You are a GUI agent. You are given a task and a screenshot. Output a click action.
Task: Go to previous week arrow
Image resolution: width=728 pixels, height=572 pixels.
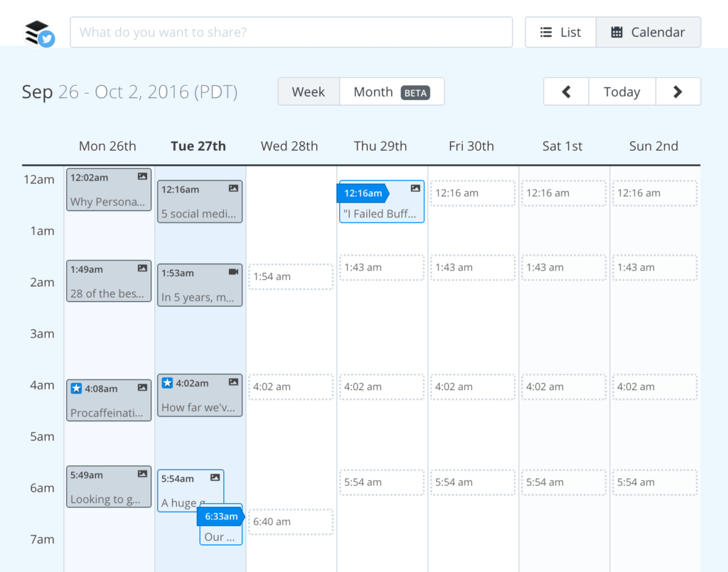click(x=566, y=92)
